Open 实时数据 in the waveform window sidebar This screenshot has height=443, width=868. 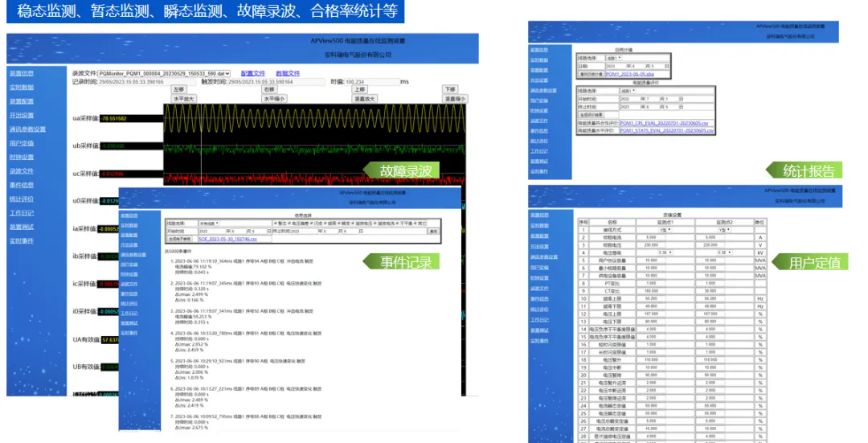[x=22, y=88]
